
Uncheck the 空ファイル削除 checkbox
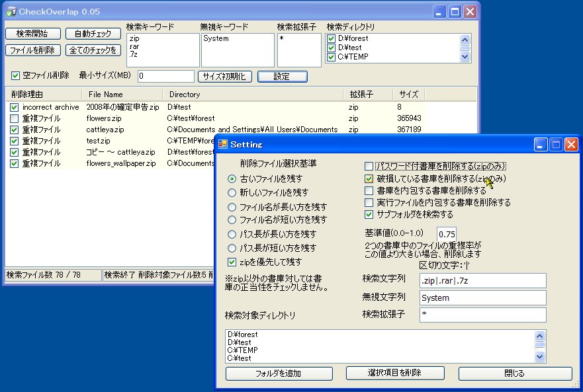(14, 76)
